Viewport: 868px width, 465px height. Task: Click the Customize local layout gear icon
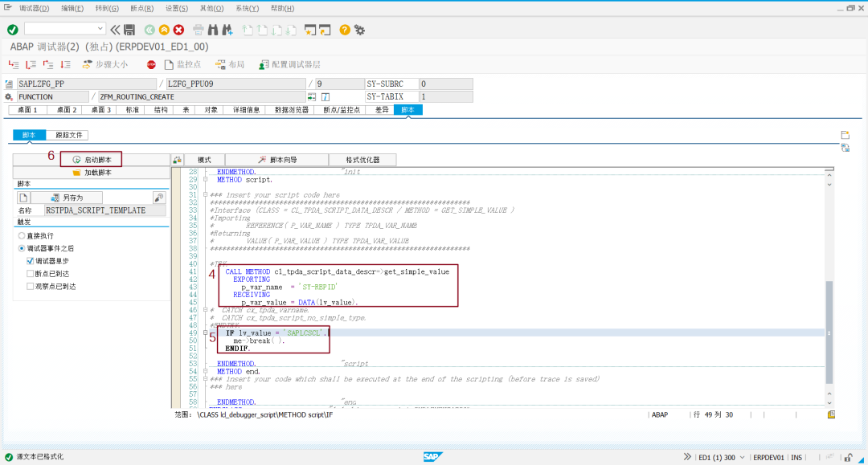tap(360, 30)
